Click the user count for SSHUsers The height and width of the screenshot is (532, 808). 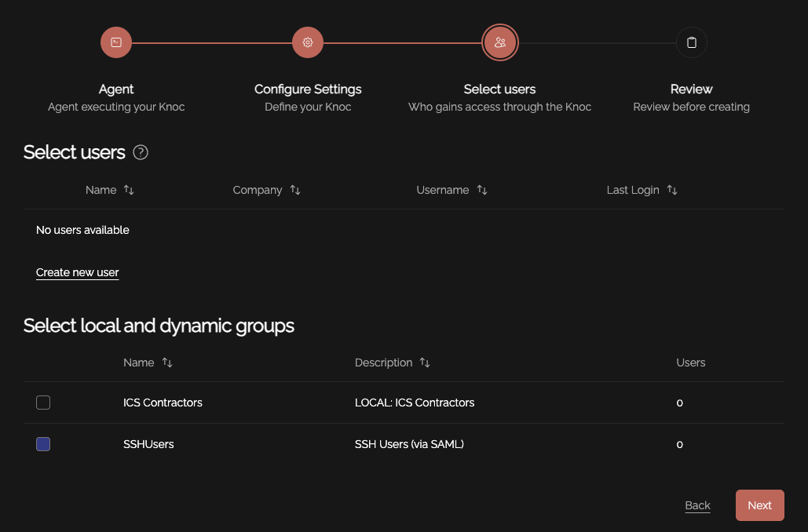[x=680, y=444]
